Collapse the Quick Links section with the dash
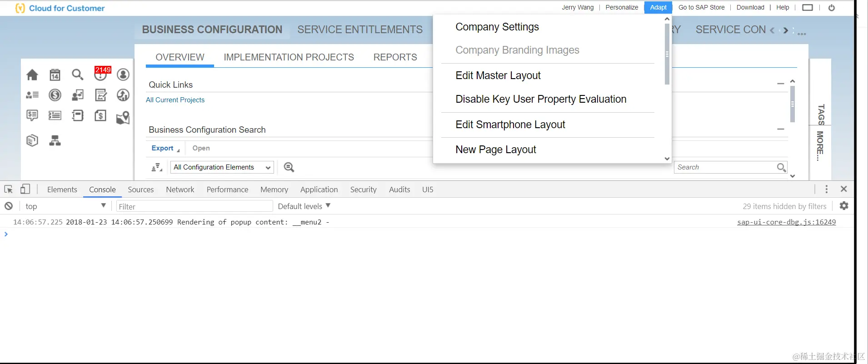The height and width of the screenshot is (364, 868). [781, 84]
